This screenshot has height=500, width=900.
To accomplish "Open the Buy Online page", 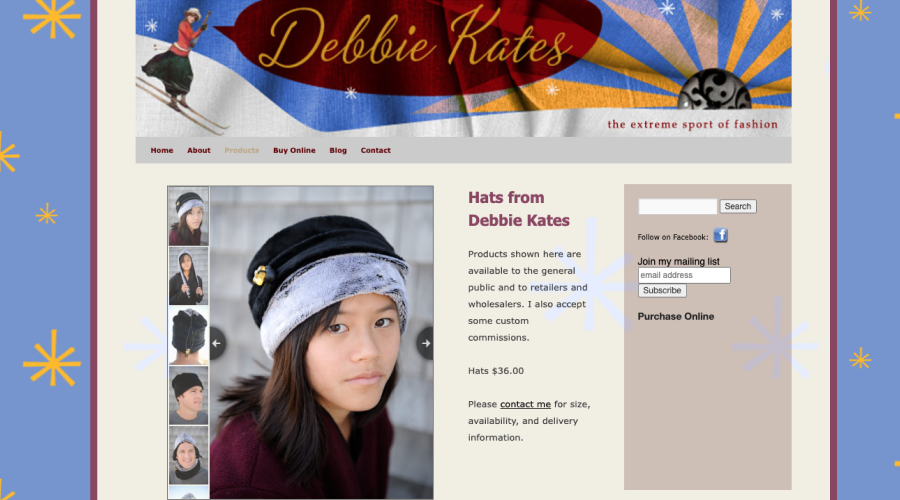I will [294, 150].
